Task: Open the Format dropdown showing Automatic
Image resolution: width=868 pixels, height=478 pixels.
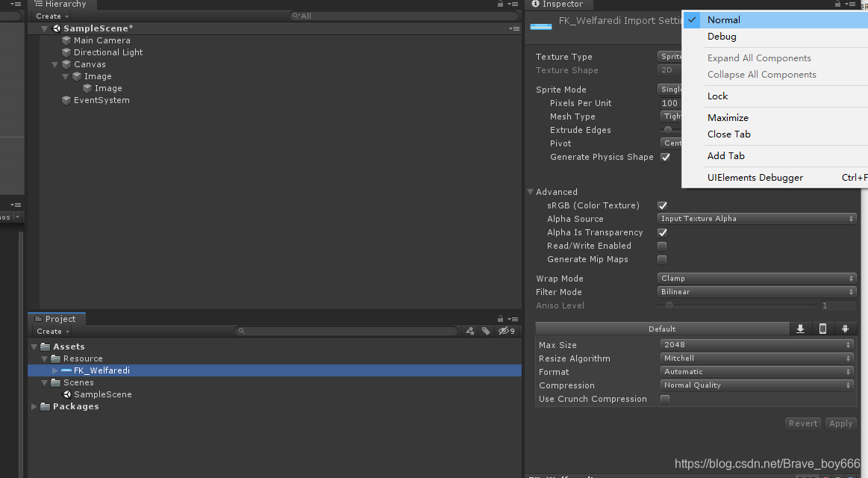Action: (x=757, y=372)
